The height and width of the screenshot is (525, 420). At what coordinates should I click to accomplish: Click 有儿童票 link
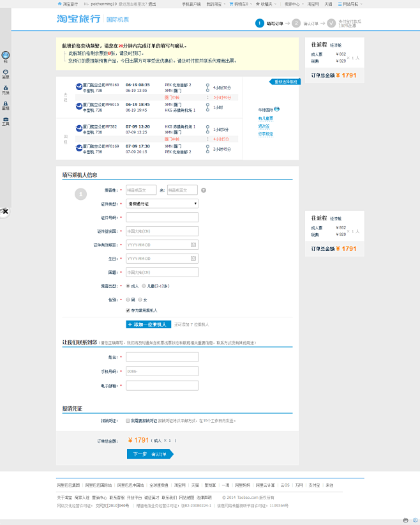click(x=266, y=118)
